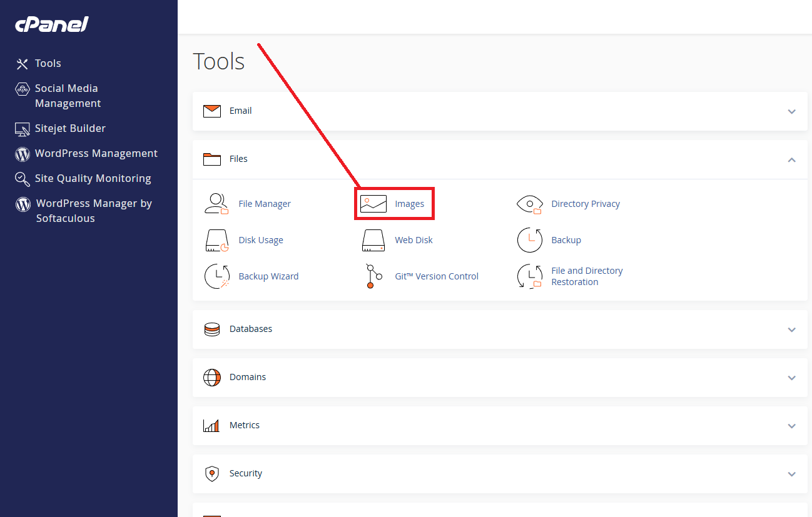This screenshot has height=517, width=812.
Task: Click the Backup link
Action: pyautogui.click(x=566, y=240)
